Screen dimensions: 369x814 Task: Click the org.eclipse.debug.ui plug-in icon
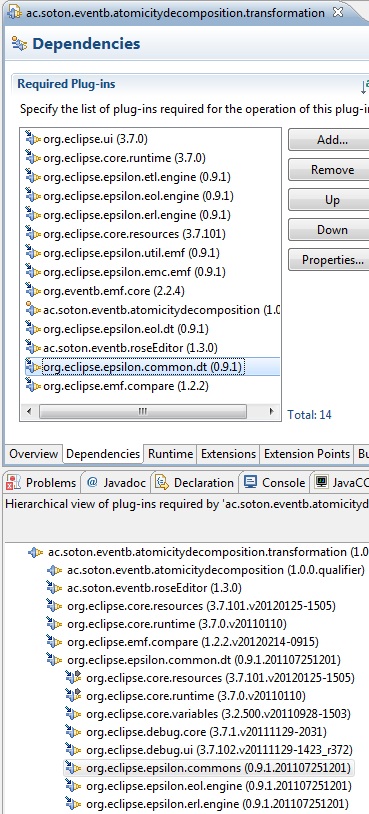tap(74, 750)
